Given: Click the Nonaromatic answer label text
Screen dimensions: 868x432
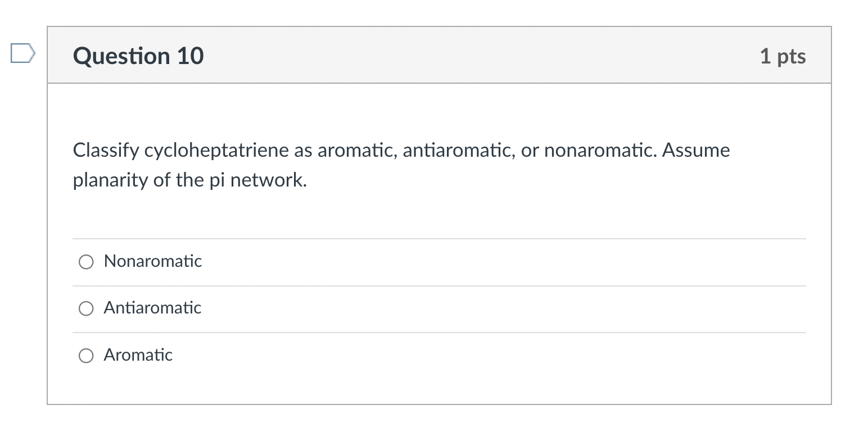Looking at the screenshot, I should click(152, 261).
